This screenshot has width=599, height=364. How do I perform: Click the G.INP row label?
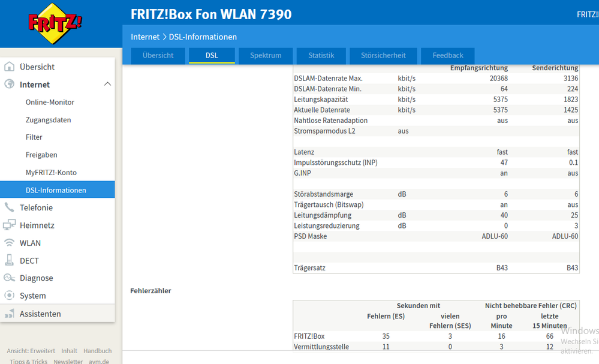click(x=302, y=173)
